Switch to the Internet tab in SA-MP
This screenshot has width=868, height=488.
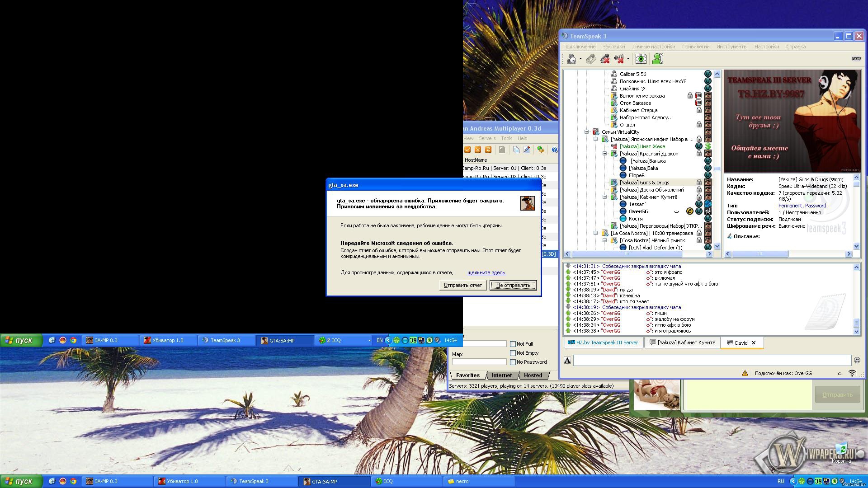point(502,375)
